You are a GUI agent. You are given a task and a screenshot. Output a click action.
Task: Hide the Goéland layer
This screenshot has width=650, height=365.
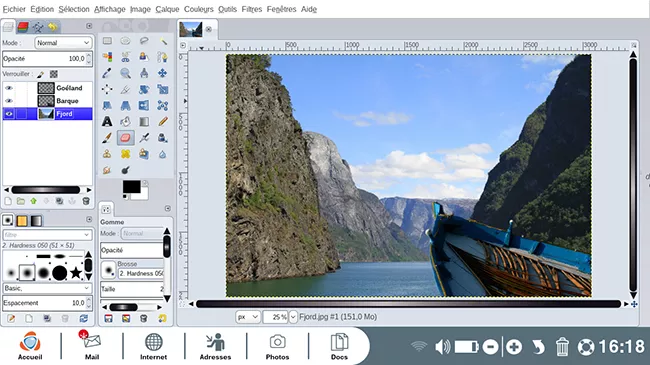(x=9, y=88)
